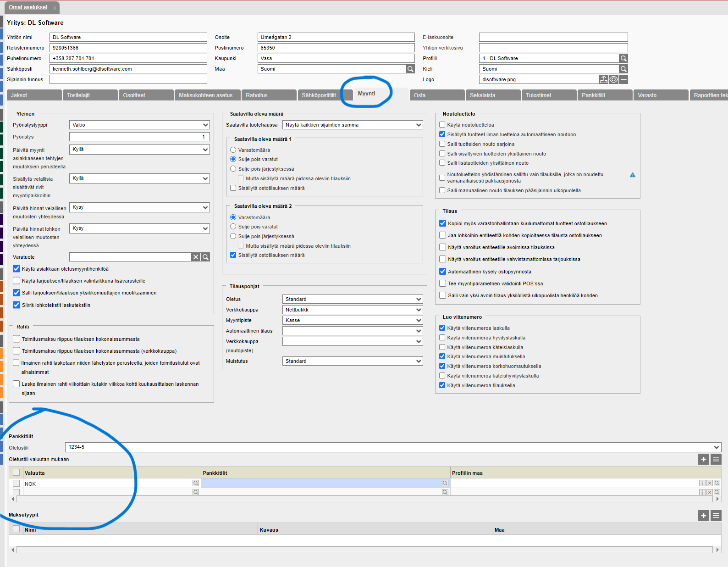Open Päivitä myynti dropdown set to Kyllä
728x567 pixels.
139,150
